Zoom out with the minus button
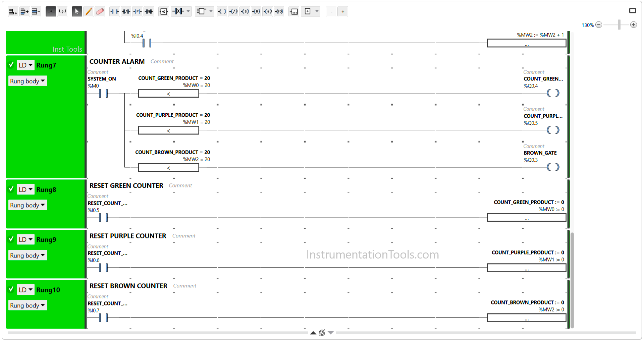Image resolution: width=644 pixels, height=340 pixels. click(x=599, y=25)
